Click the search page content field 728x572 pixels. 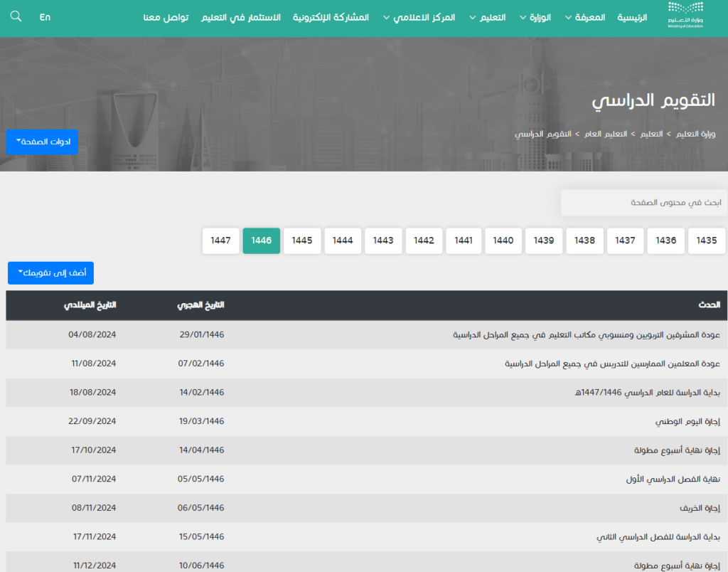tap(643, 203)
